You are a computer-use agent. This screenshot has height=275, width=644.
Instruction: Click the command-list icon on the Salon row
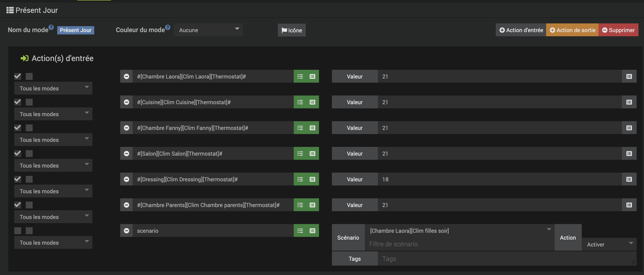[312, 154]
